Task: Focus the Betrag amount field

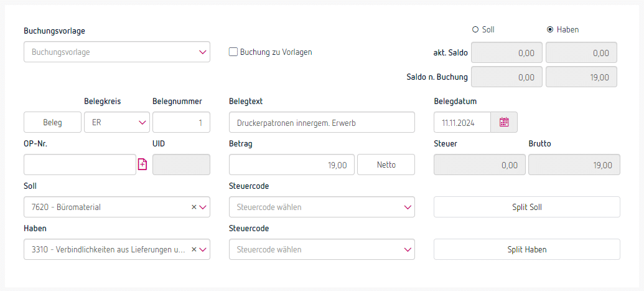Action: coord(292,165)
